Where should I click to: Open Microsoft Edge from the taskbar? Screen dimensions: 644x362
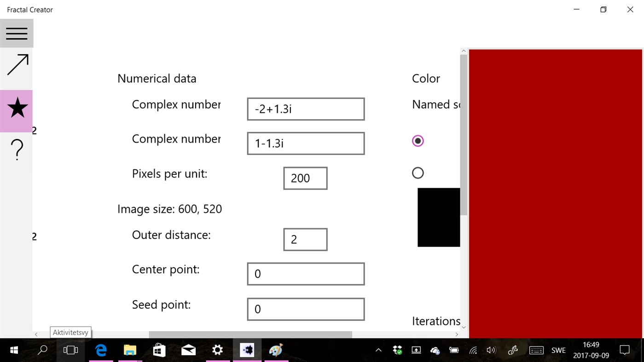pos(101,350)
